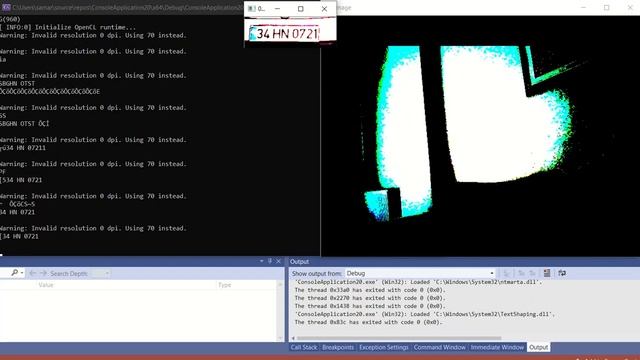Maximize the large image window
The image size is (640, 360).
(x=607, y=8)
